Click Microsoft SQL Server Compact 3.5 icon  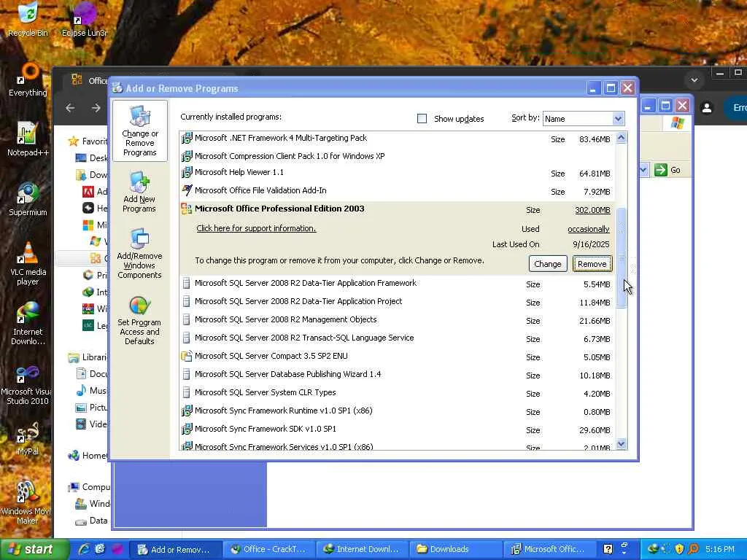[187, 356]
